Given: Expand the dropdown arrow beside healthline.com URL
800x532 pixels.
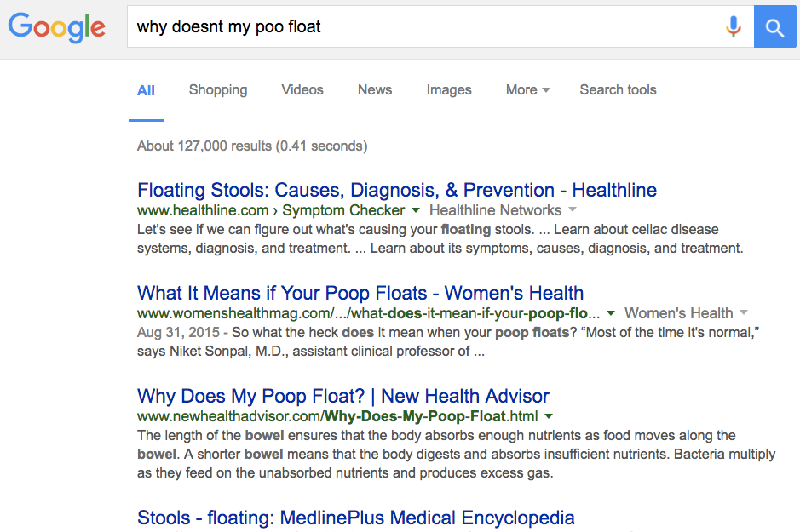Looking at the screenshot, I should (416, 210).
